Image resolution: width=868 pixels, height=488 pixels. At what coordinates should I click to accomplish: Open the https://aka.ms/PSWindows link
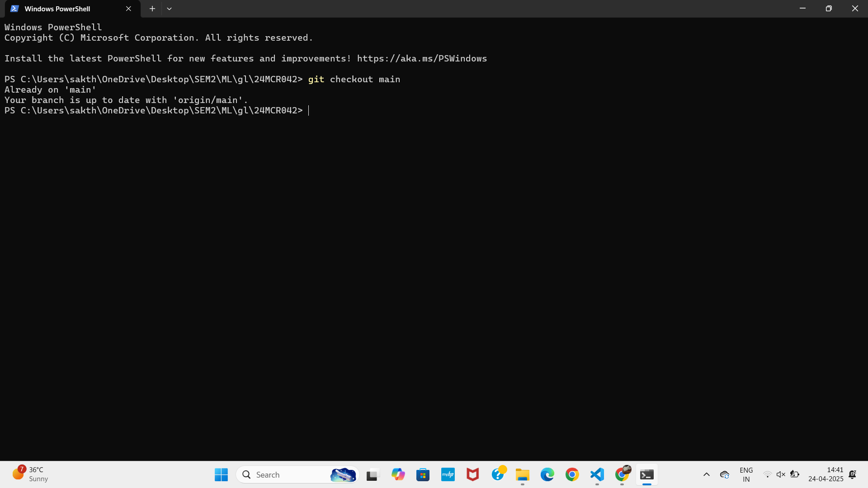pos(422,58)
